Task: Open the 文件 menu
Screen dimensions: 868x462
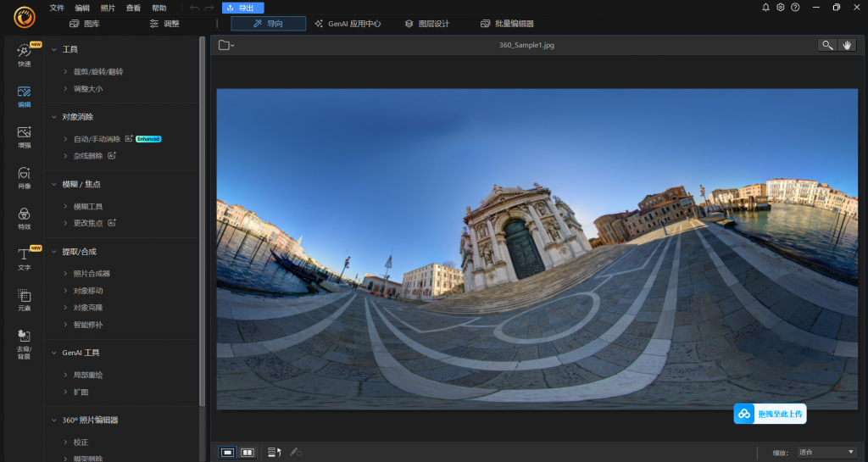Action: [x=57, y=8]
